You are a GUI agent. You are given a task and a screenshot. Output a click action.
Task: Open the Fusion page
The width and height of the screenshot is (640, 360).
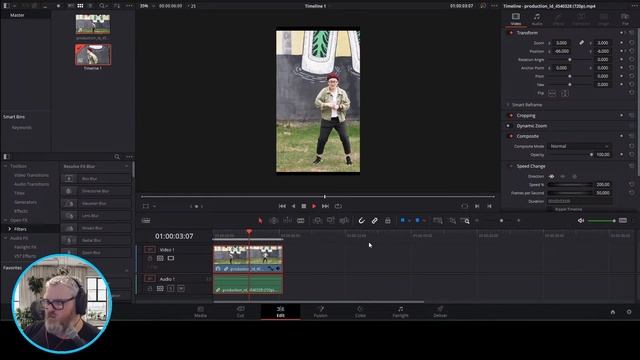point(320,311)
